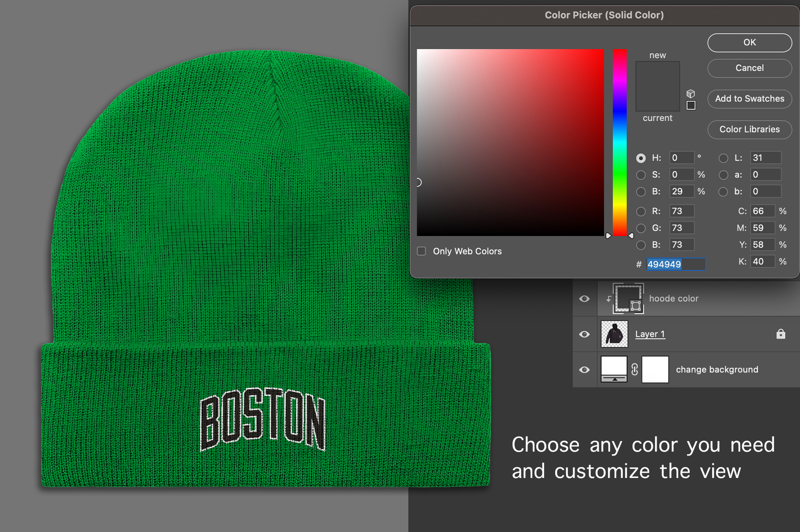Click the OK button
The height and width of the screenshot is (532, 800).
749,43
